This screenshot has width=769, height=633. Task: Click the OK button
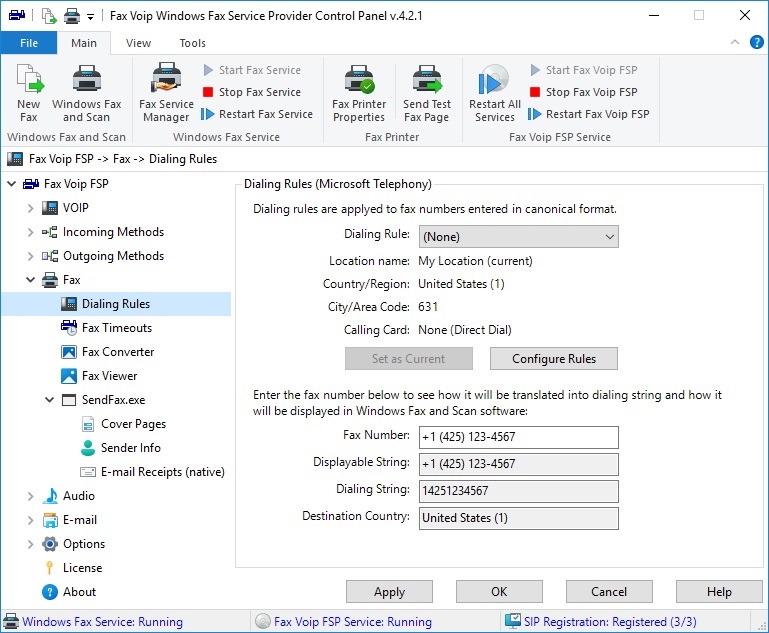click(499, 592)
